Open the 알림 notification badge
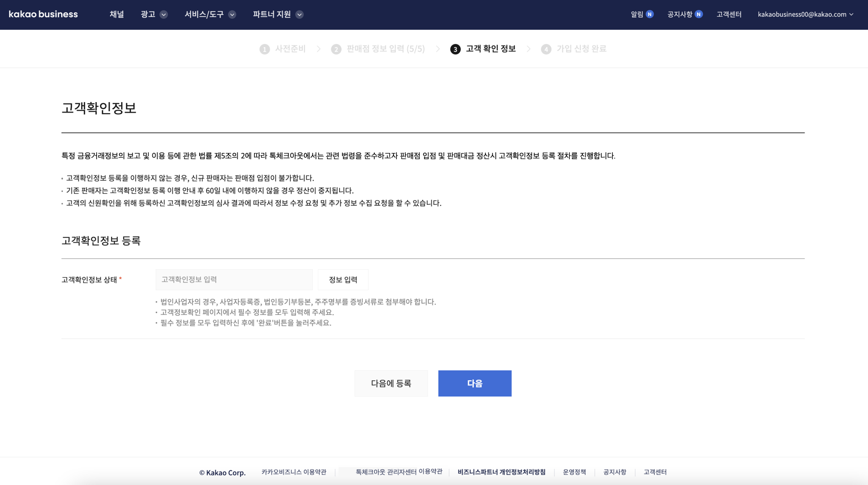 tap(649, 15)
